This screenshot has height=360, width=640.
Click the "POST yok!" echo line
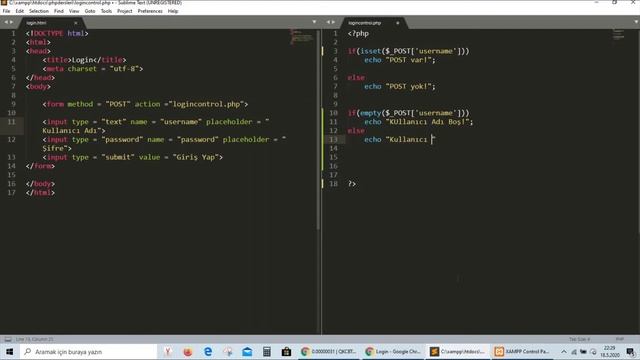400,86
